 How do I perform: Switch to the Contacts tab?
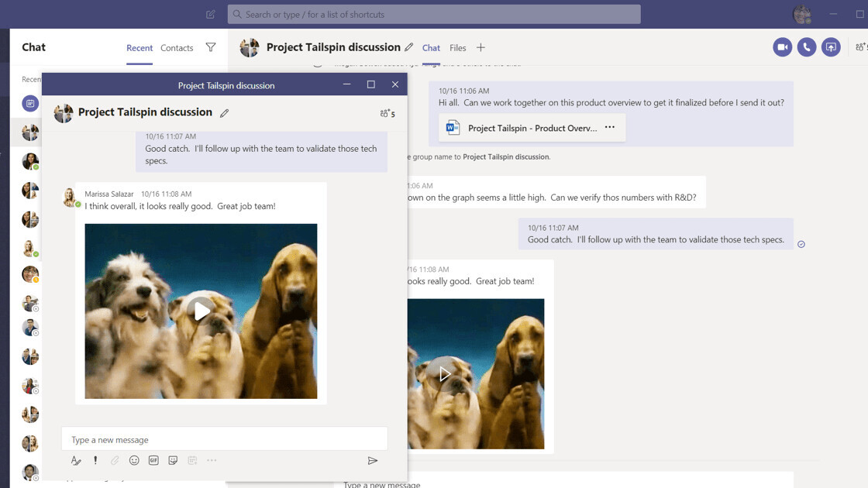[x=177, y=48]
